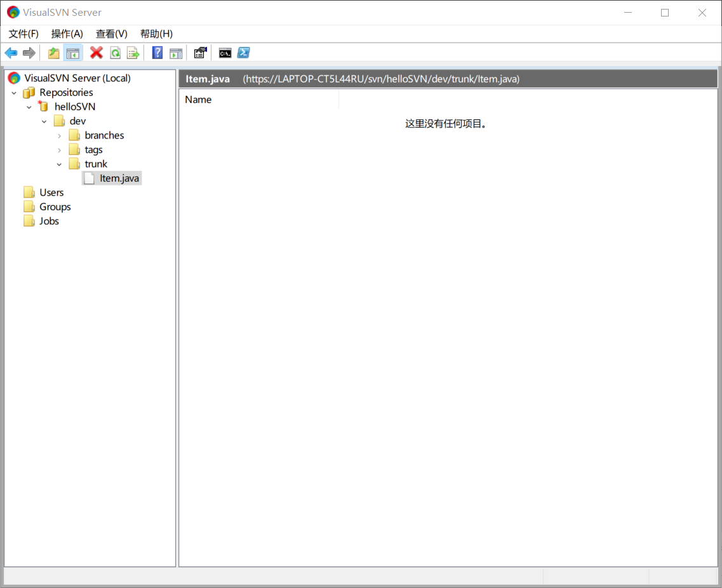
Task: Close the VisualSVN Server window
Action: click(x=702, y=13)
